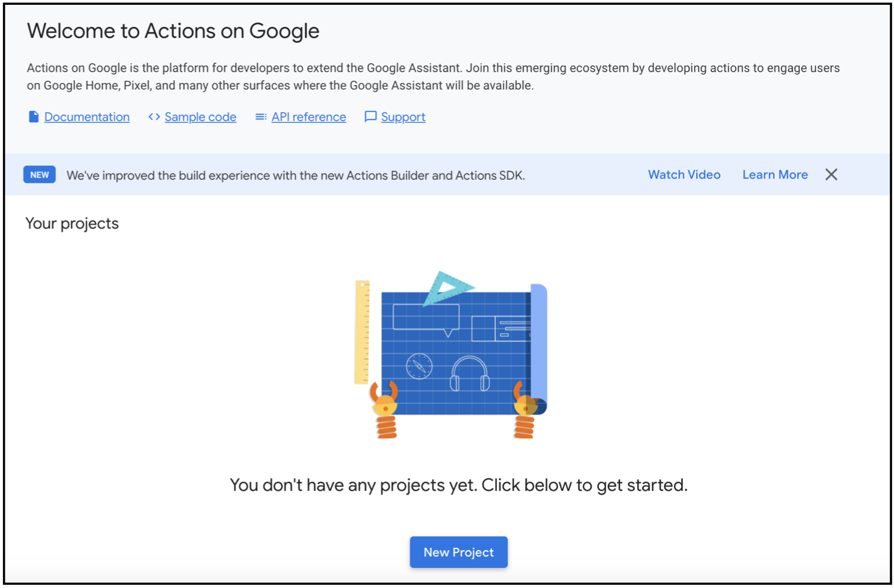The width and height of the screenshot is (894, 588).
Task: Click the triangle ruler in the illustration
Action: 448,288
